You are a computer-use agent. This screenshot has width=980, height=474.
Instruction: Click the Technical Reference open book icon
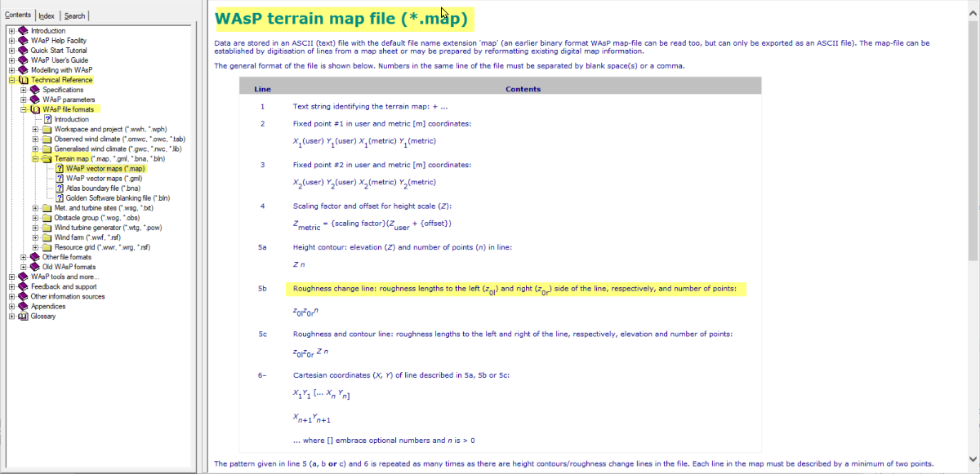pyautogui.click(x=23, y=80)
